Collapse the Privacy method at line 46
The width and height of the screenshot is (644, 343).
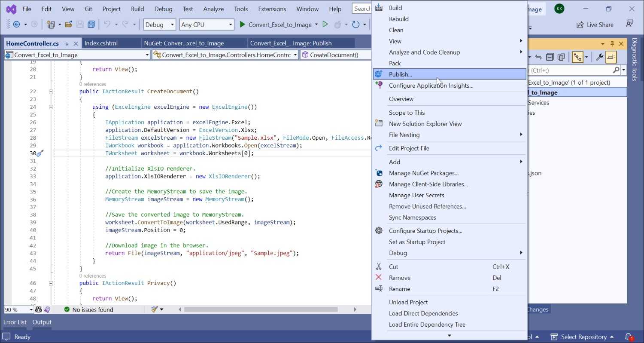pos(51,283)
